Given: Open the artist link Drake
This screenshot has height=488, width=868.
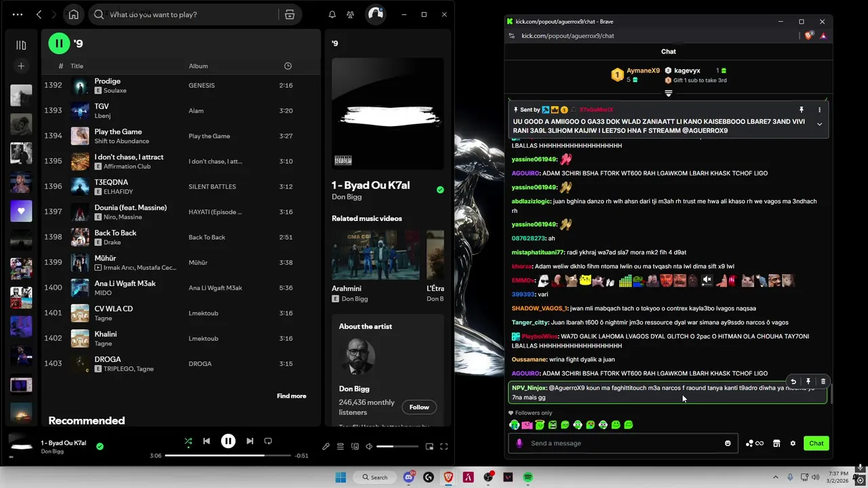Looking at the screenshot, I should click(x=113, y=243).
